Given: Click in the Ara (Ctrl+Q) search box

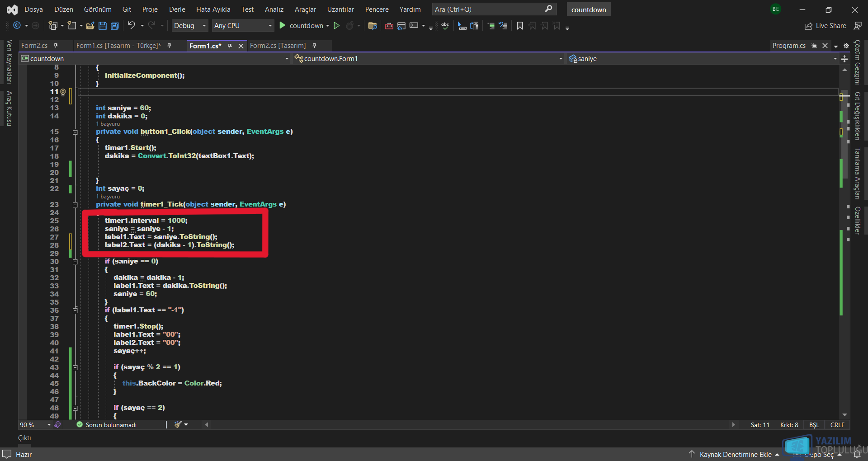Looking at the screenshot, I should [494, 9].
